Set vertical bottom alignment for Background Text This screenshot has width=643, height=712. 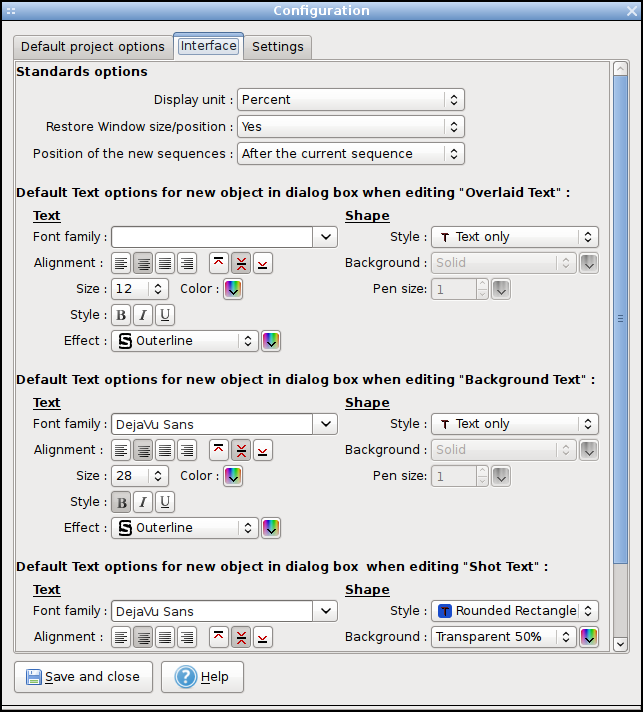(x=262, y=450)
